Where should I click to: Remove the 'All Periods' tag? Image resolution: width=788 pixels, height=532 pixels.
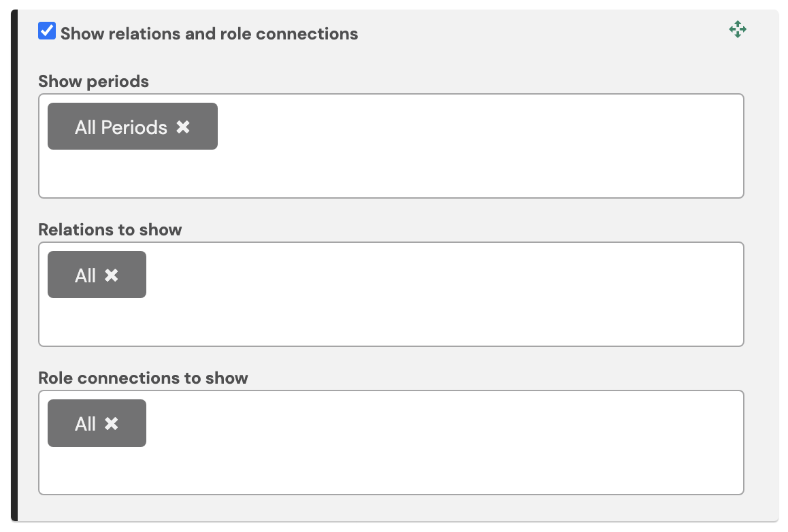(182, 127)
